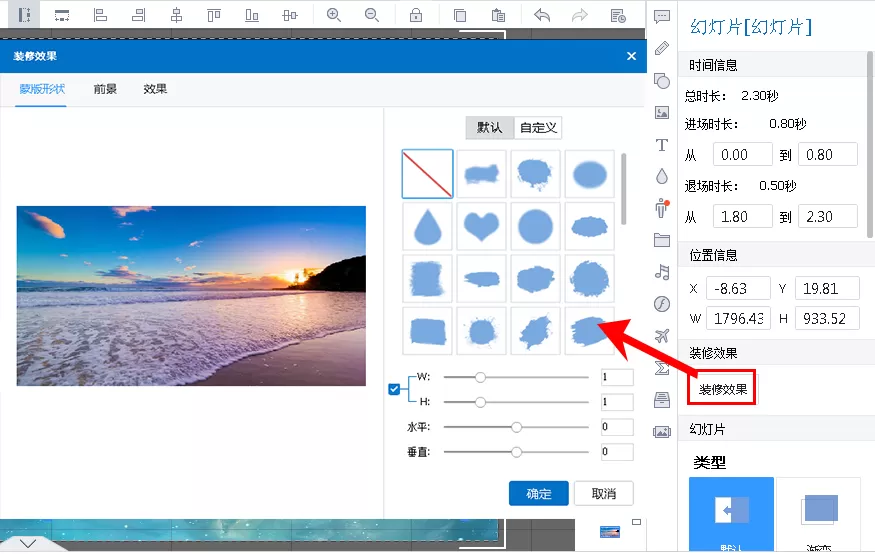Click the H slider handle

tap(480, 402)
